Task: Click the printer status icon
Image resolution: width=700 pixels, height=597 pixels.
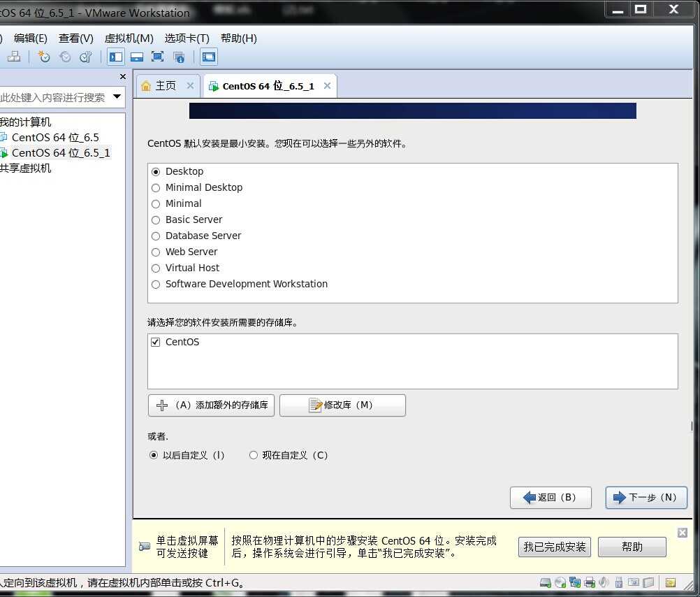Action: (590, 582)
